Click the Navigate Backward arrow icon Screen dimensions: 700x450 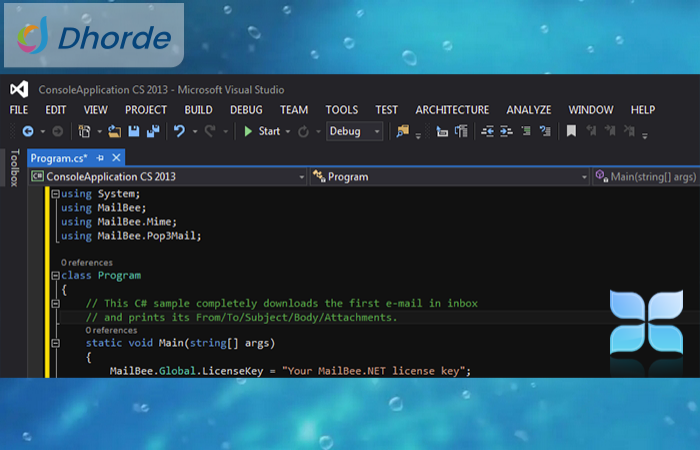(x=28, y=131)
